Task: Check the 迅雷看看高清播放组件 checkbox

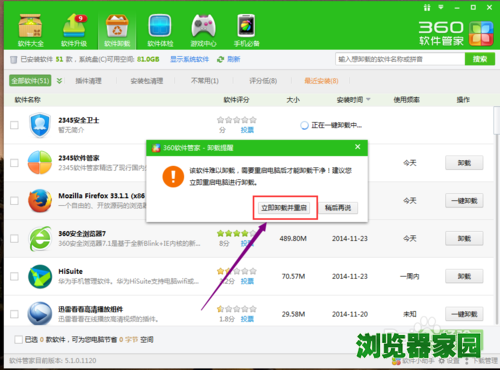Action: tap(14, 314)
